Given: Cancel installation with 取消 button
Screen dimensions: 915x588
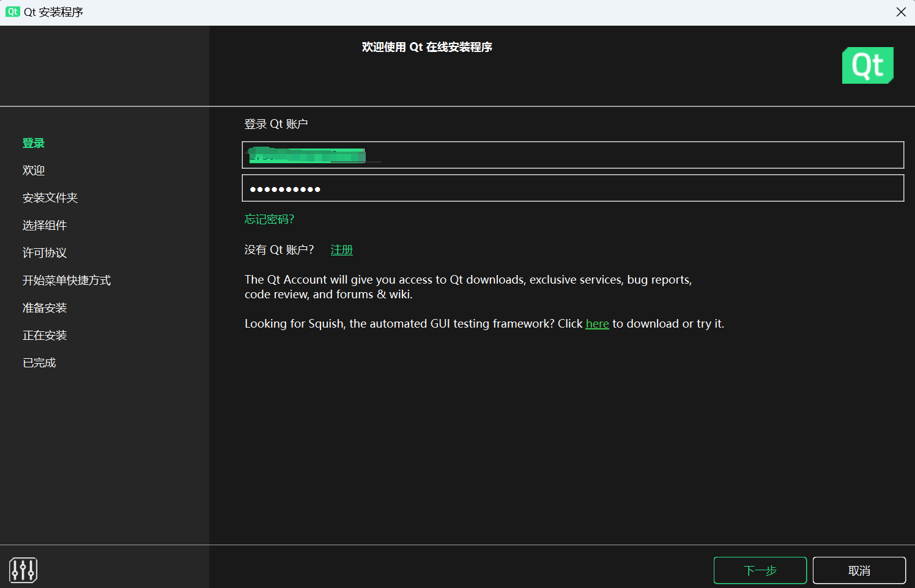Looking at the screenshot, I should (859, 570).
